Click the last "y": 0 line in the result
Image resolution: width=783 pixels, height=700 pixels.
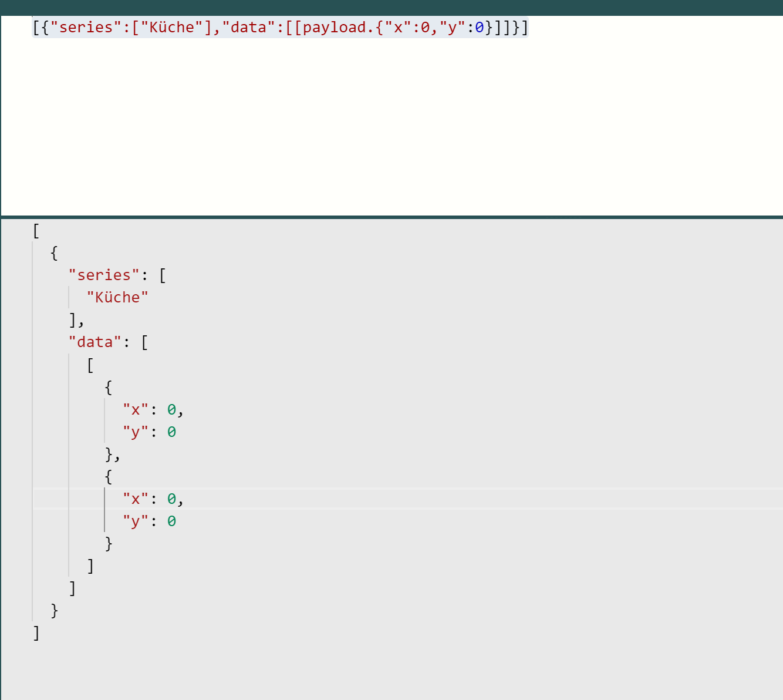tap(149, 521)
